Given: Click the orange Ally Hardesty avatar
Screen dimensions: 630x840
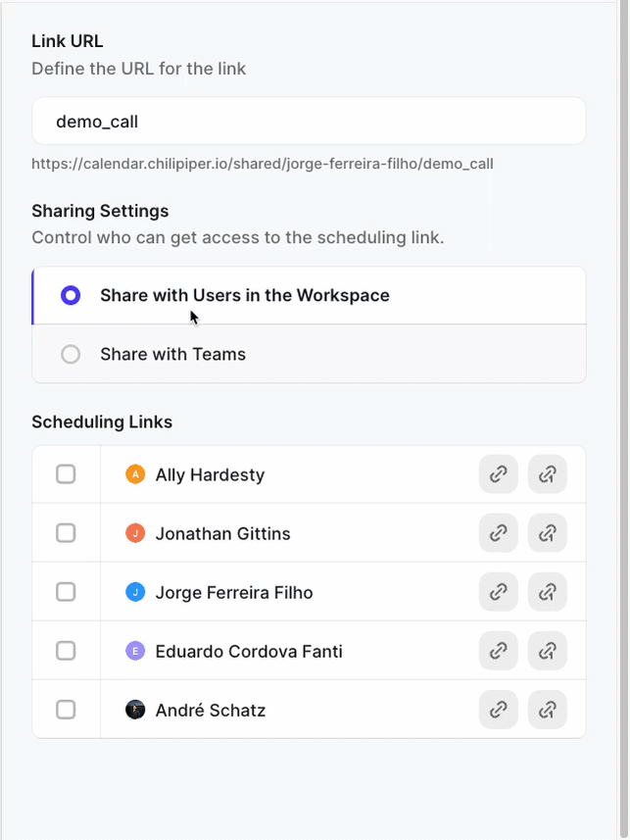Looking at the screenshot, I should pyautogui.click(x=135, y=474).
